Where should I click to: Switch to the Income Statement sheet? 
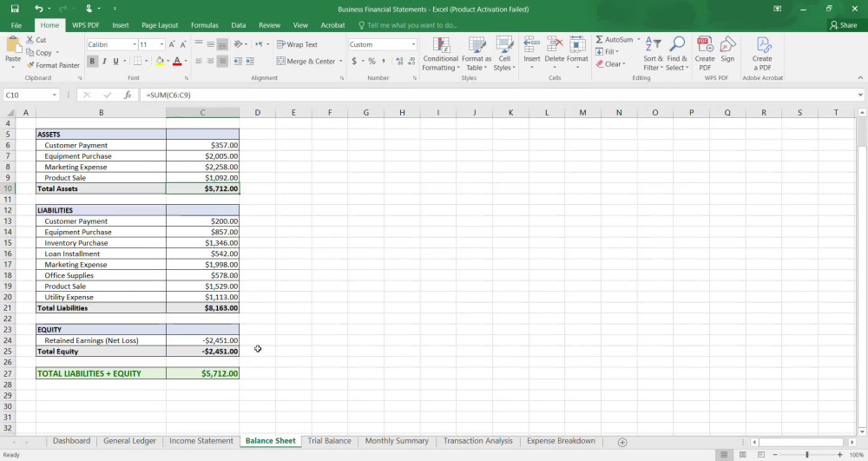[201, 441]
